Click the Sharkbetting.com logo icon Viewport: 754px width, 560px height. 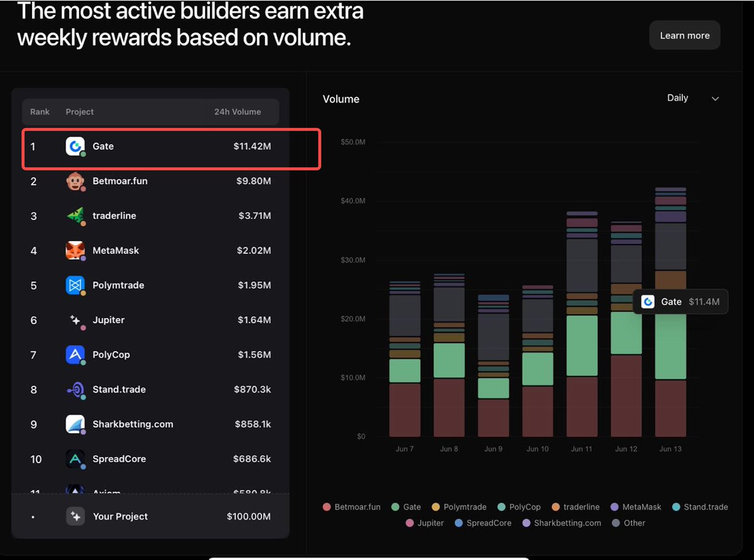pyautogui.click(x=75, y=424)
